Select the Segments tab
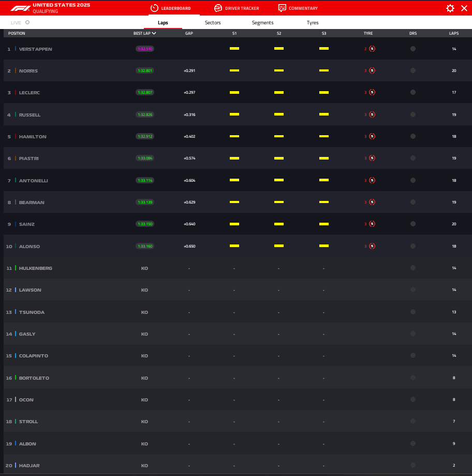 pyautogui.click(x=263, y=23)
